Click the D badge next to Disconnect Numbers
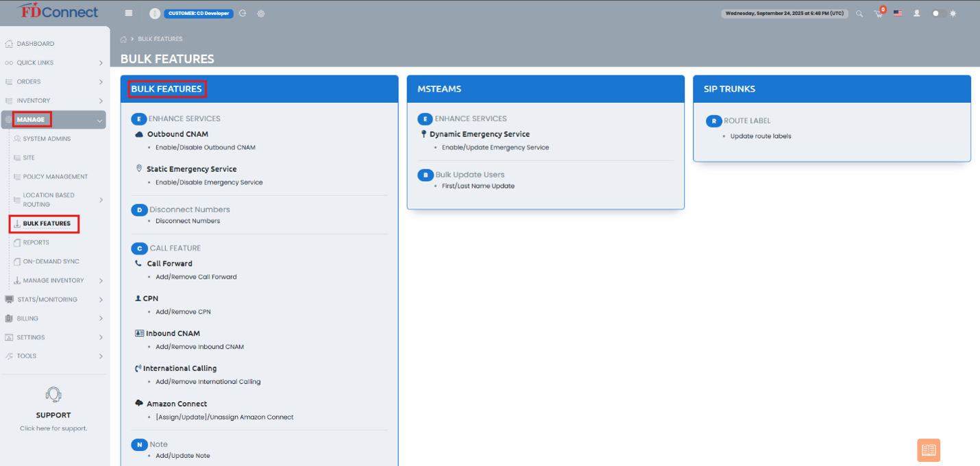 coord(139,210)
